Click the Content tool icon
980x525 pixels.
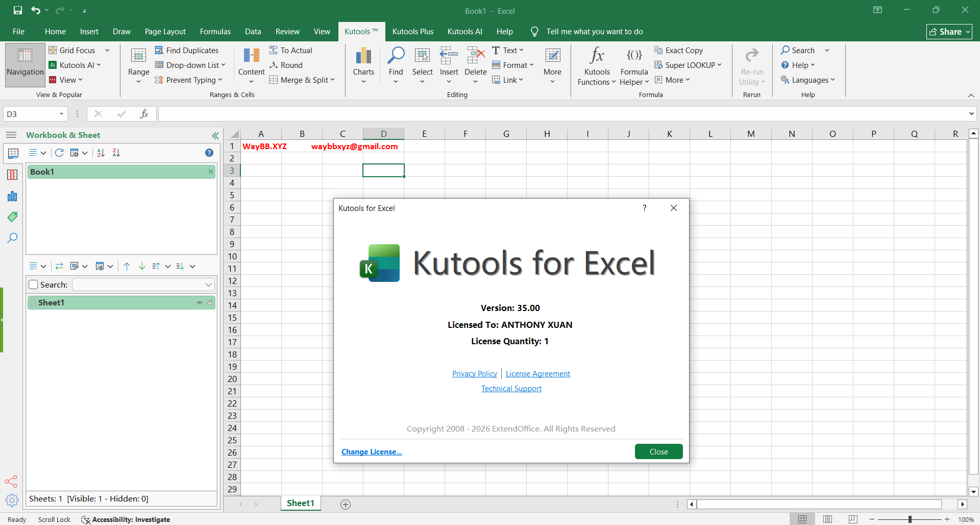(251, 55)
